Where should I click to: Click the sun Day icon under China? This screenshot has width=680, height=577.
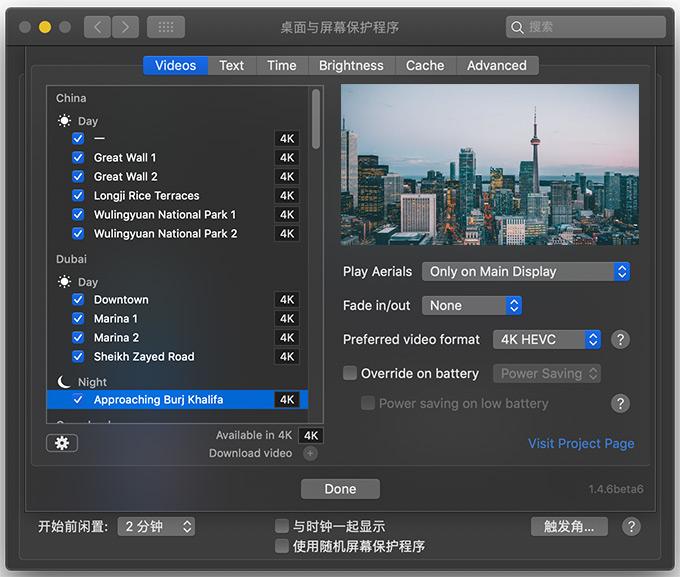pos(64,121)
